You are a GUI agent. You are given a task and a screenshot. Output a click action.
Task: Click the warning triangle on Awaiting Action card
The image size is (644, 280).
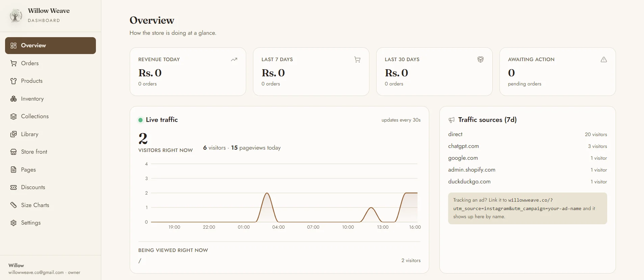pyautogui.click(x=604, y=59)
